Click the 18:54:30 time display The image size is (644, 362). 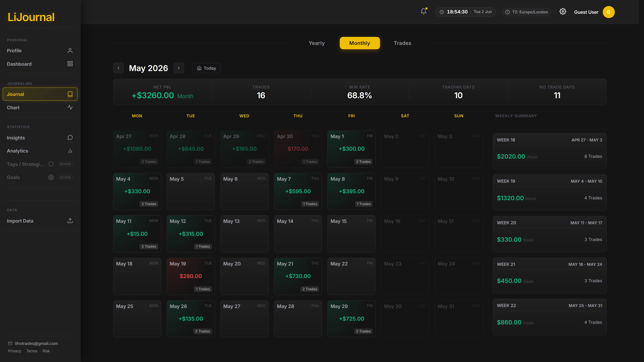click(x=457, y=12)
